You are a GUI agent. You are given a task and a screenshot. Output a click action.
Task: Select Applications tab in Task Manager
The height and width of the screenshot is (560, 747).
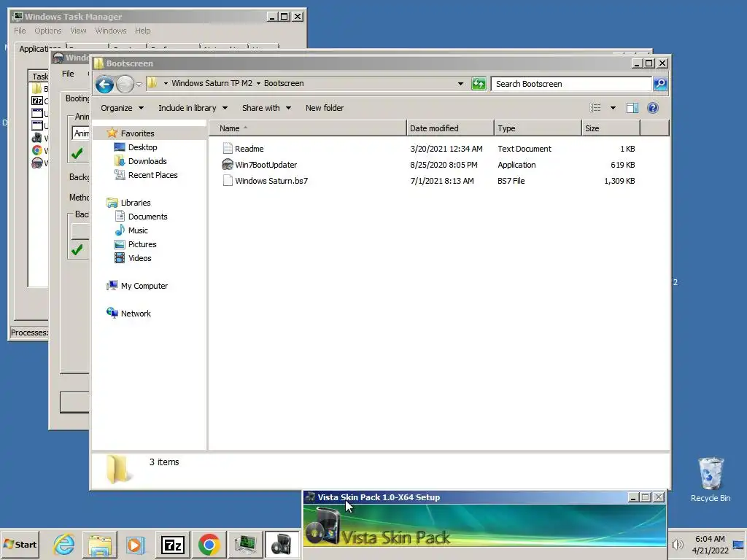click(39, 49)
